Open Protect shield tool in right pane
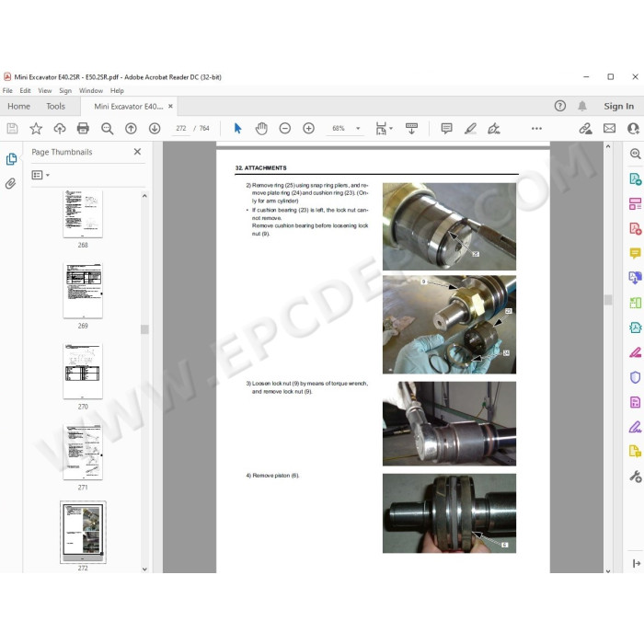 tap(635, 377)
